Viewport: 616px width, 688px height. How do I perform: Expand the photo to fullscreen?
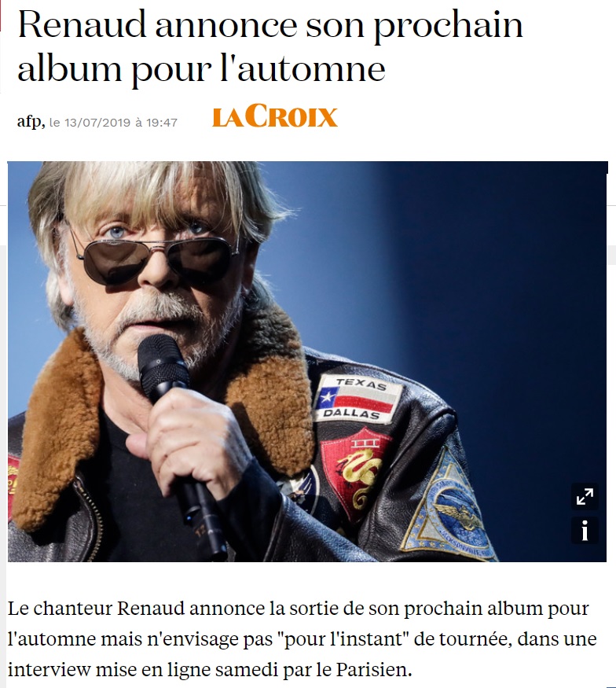coord(585,497)
